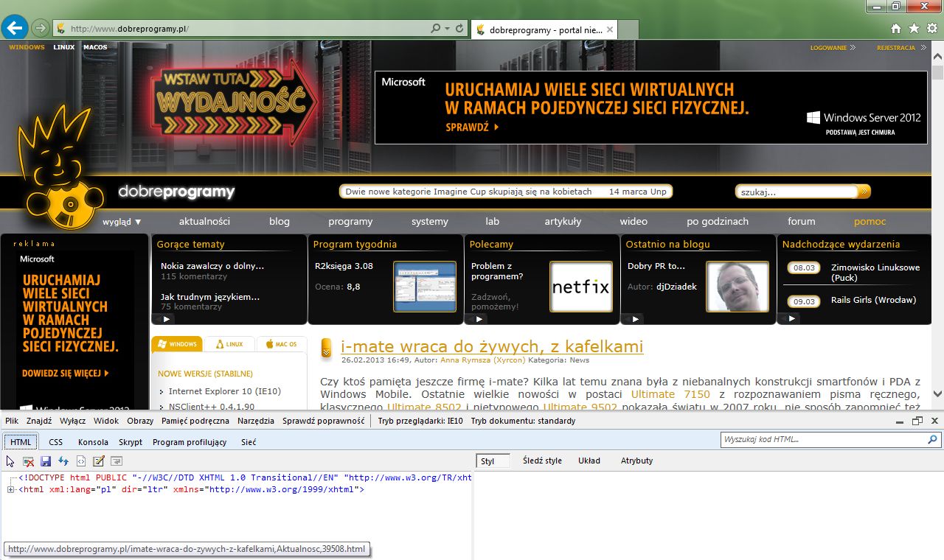Select the Atrybuty pane tab
The image size is (944, 560).
tap(636, 461)
